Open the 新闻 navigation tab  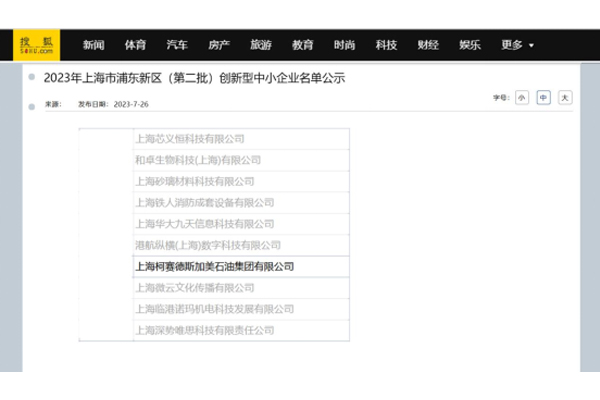coord(94,45)
